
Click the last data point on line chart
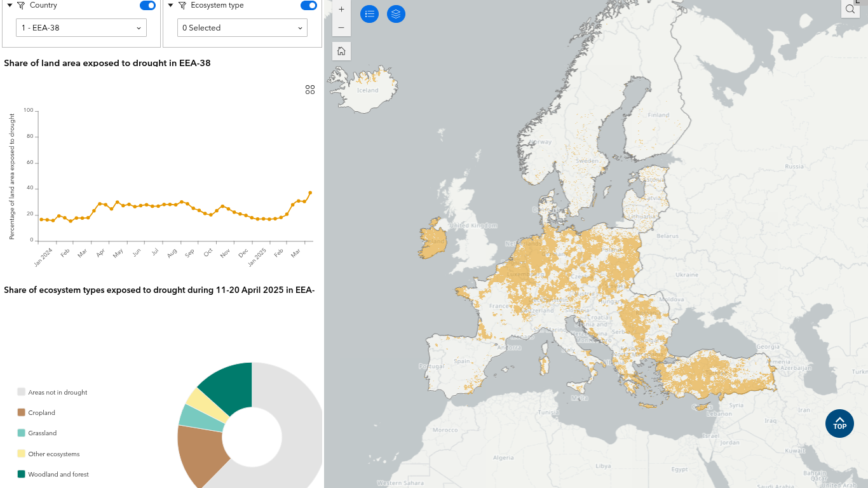click(310, 193)
